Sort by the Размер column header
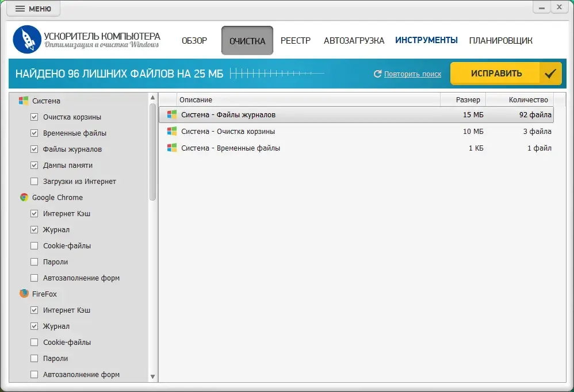The image size is (574, 392). point(463,100)
